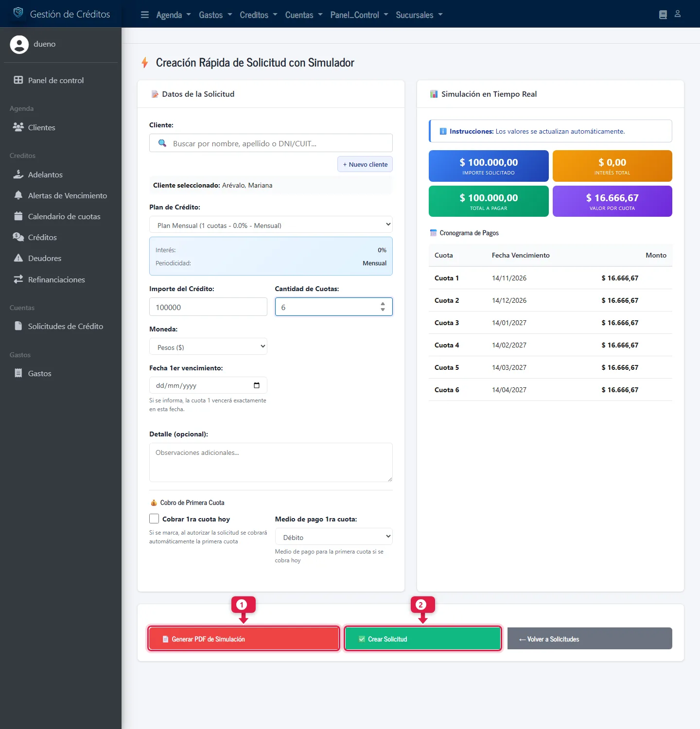Screen dimensions: 700x729
Task: Open the user profile icon in top bar
Action: [678, 14]
